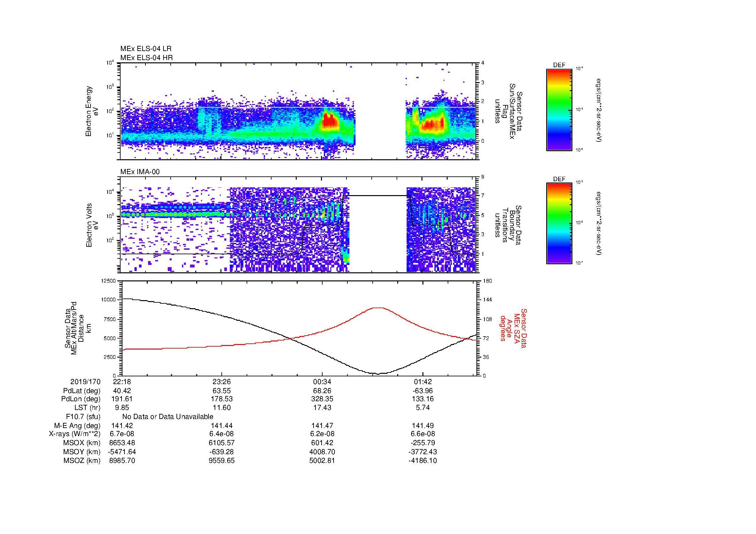Click PdLon value '328.35'

click(x=322, y=399)
